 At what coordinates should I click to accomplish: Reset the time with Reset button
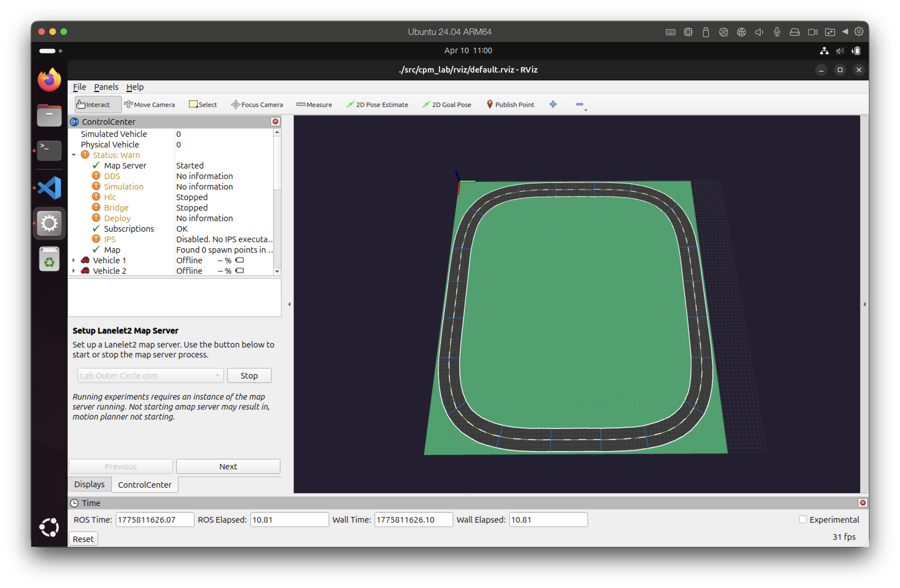pos(83,539)
